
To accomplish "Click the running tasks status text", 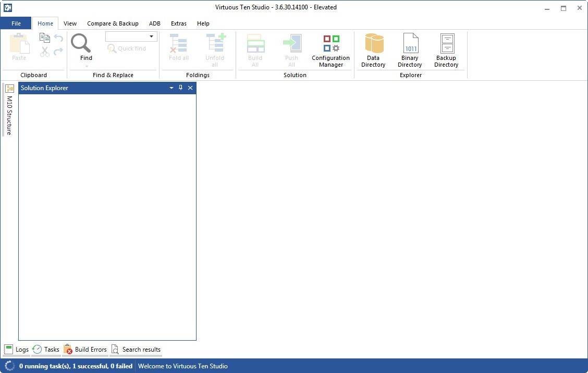I will (76, 366).
